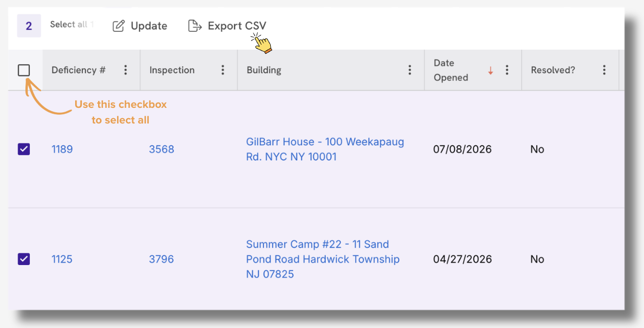
Task: Open Building column three-dot menu
Action: coord(409,70)
